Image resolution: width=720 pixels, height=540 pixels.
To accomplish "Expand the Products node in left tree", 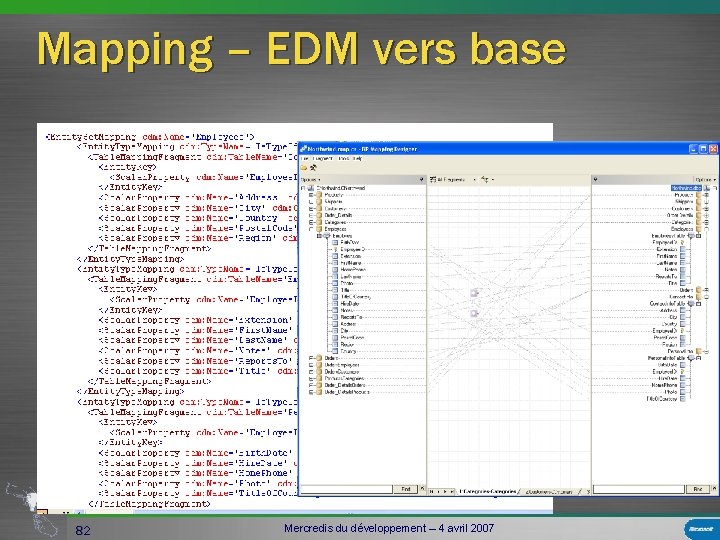I will pos(311,195).
